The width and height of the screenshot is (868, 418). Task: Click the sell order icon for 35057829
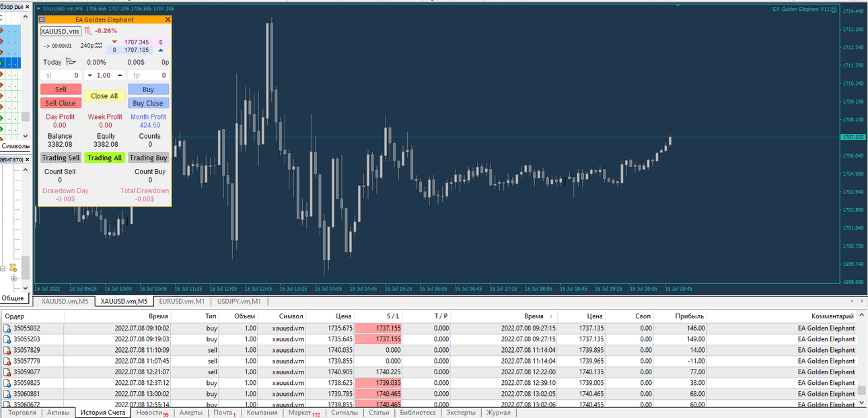(7, 350)
